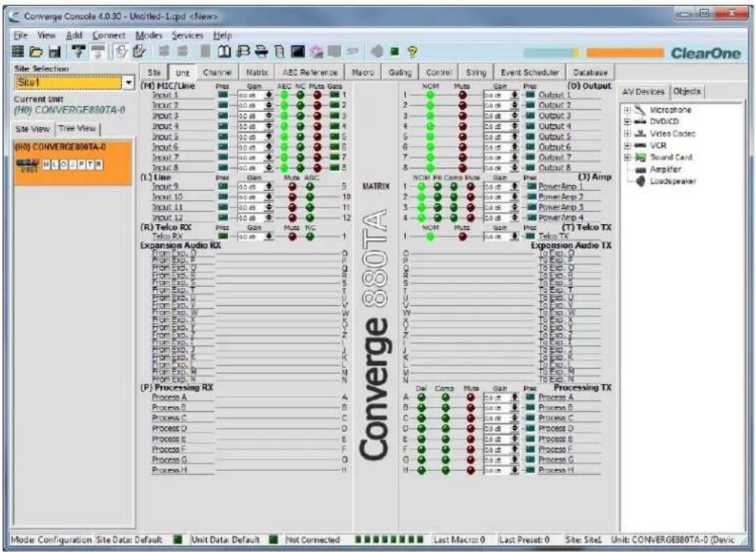This screenshot has width=756, height=552.
Task: Click the Process H label in Processing TX
Action: [556, 470]
